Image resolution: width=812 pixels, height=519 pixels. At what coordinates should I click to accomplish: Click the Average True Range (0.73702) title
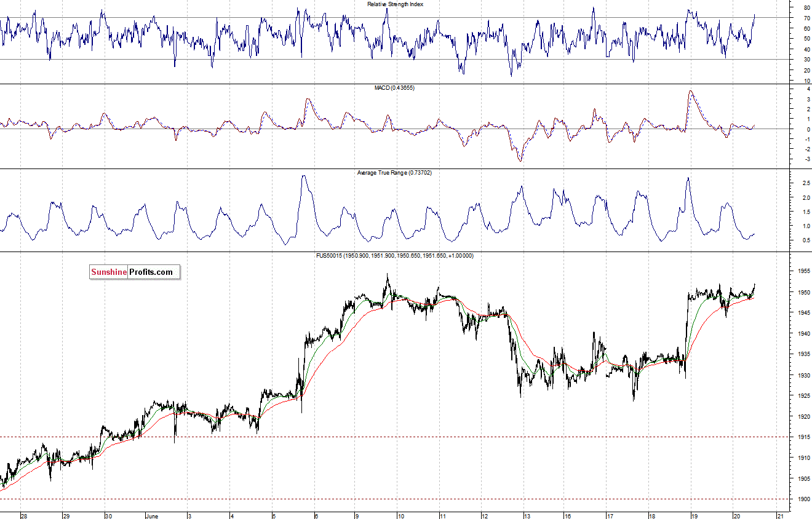point(394,173)
